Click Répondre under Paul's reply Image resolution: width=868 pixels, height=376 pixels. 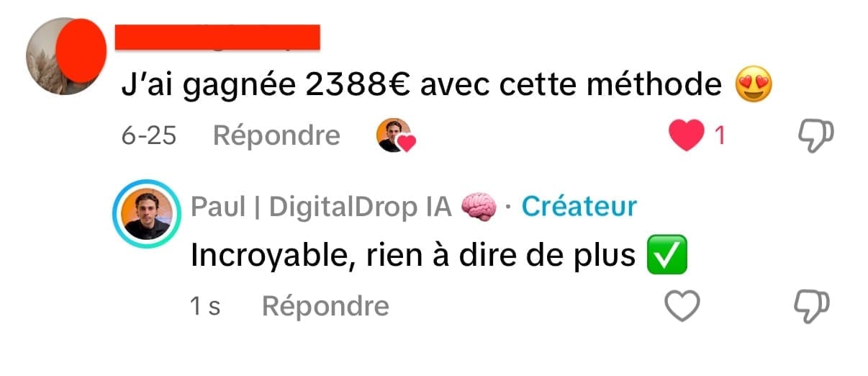(325, 306)
